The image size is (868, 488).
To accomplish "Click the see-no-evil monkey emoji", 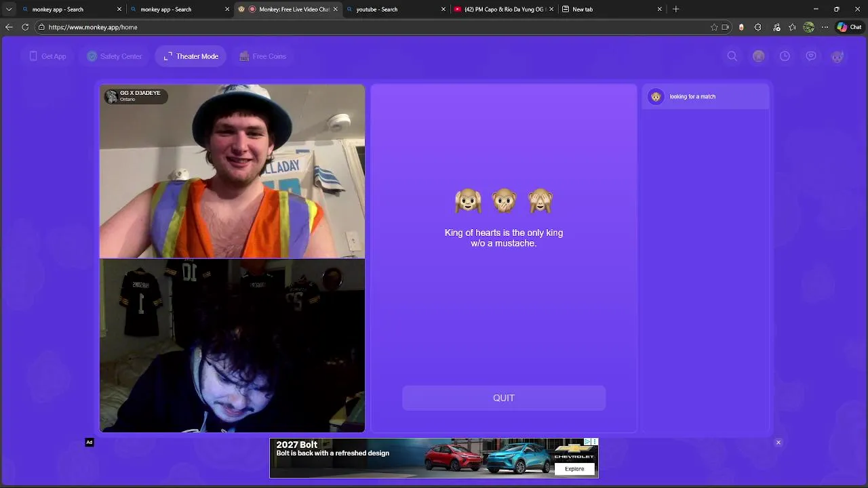I will (540, 201).
